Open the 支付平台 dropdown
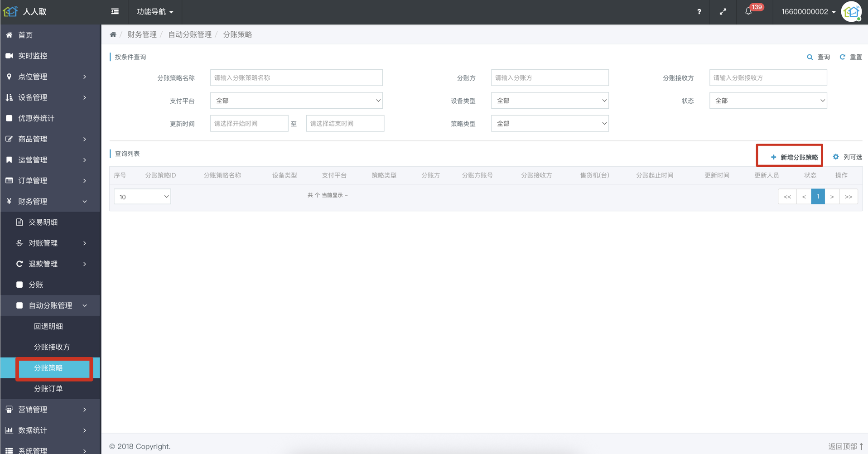 pos(296,101)
